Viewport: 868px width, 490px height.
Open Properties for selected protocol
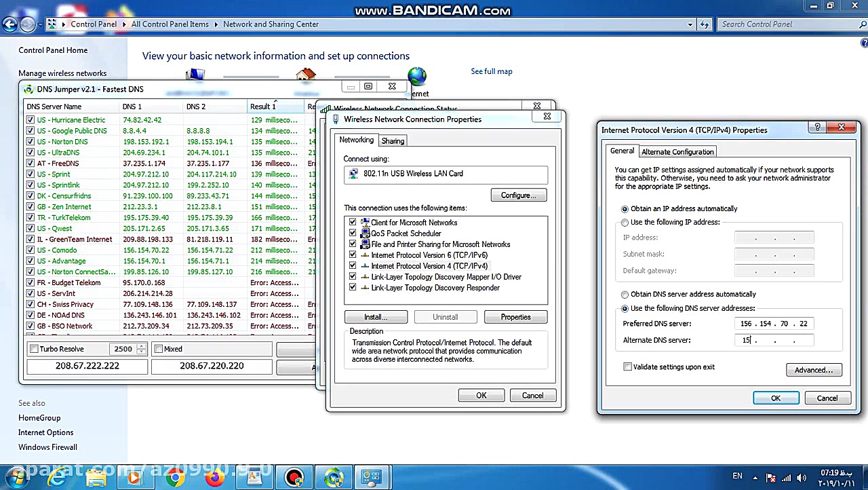click(x=515, y=317)
